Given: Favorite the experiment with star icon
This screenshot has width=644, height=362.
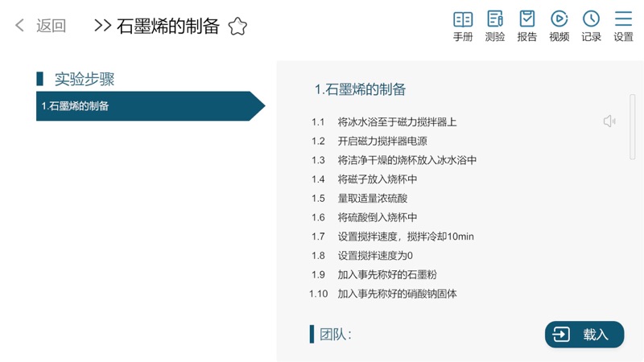Looking at the screenshot, I should tap(237, 27).
